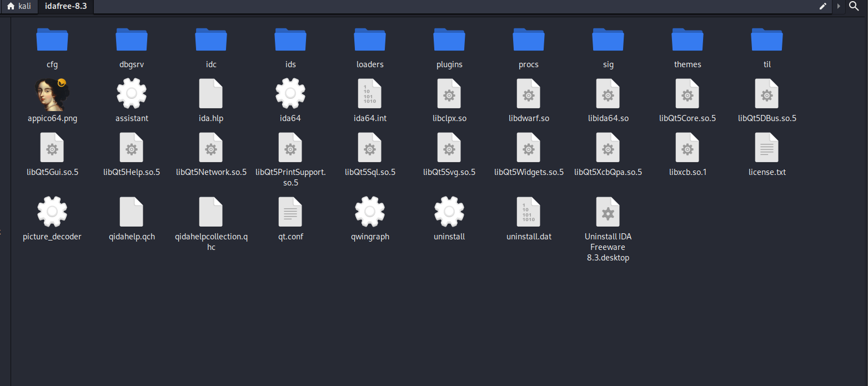
Task: Select the ida64.int binary file
Action: coord(370,94)
